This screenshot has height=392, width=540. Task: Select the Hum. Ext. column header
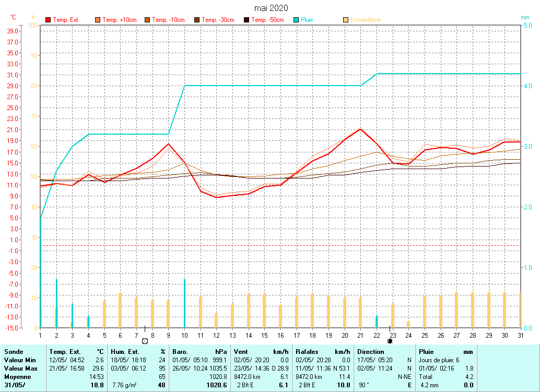125,352
